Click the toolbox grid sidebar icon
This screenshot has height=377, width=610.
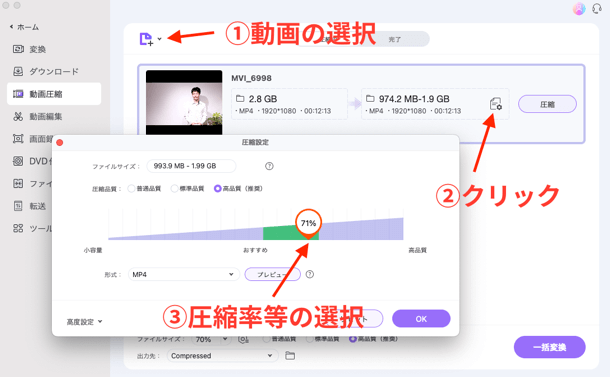click(18, 228)
